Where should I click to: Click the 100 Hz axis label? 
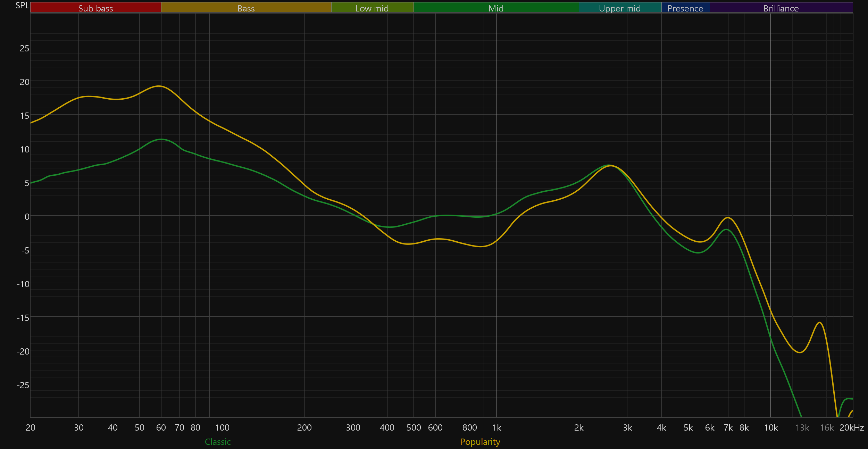[x=222, y=427]
